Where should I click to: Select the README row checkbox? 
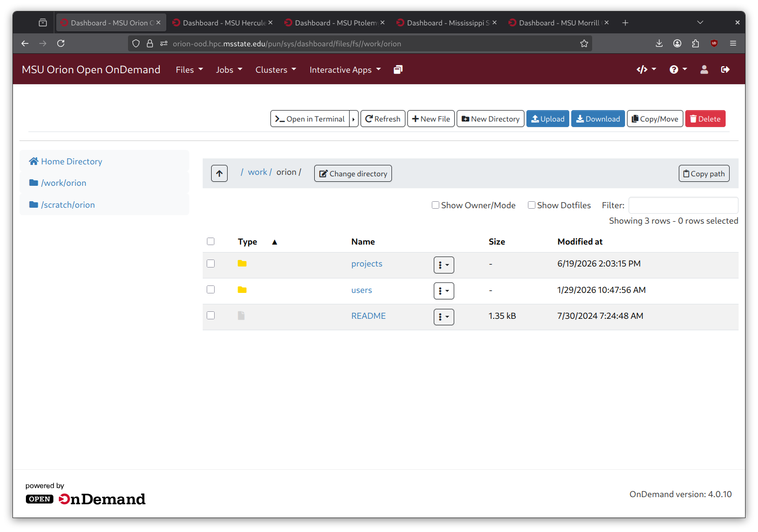click(x=211, y=315)
